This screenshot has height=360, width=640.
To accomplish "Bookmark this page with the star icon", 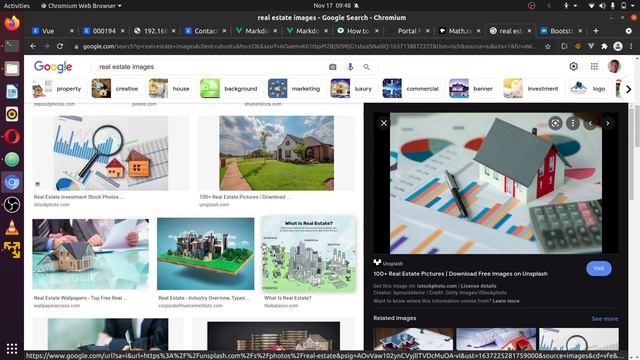I will (548, 47).
